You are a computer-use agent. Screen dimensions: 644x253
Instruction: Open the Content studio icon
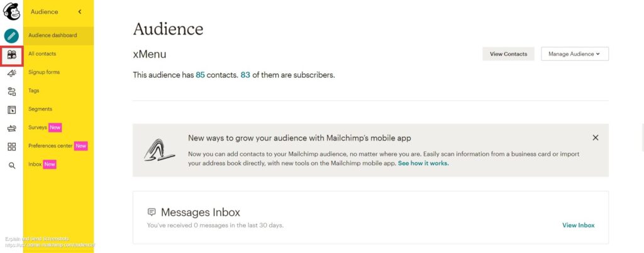coord(11,128)
